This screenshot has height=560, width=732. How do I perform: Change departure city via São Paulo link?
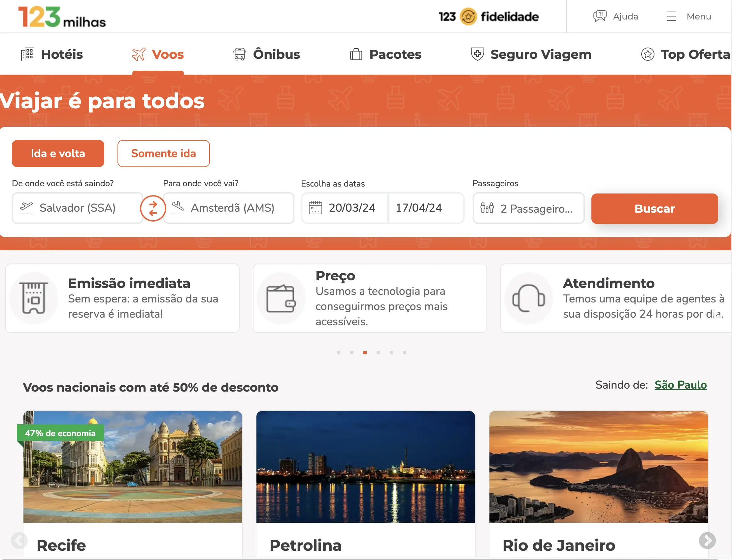681,385
